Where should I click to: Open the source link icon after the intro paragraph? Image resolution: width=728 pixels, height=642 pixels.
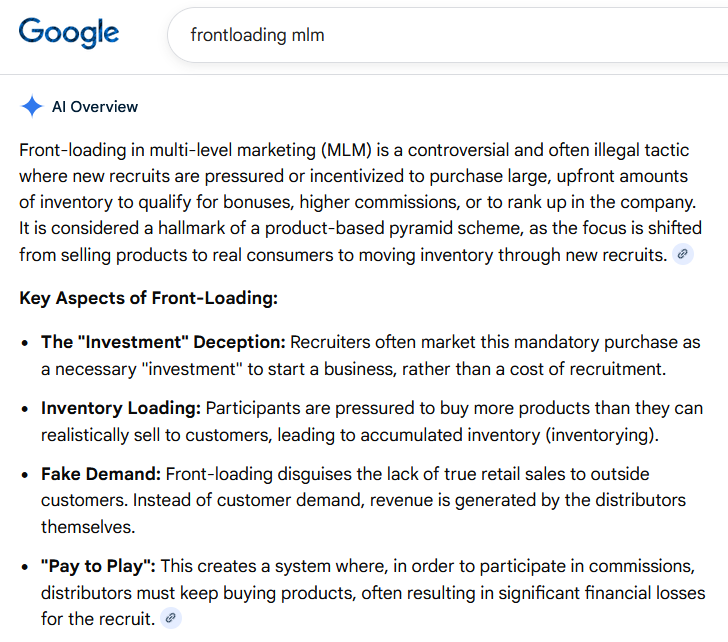[682, 254]
